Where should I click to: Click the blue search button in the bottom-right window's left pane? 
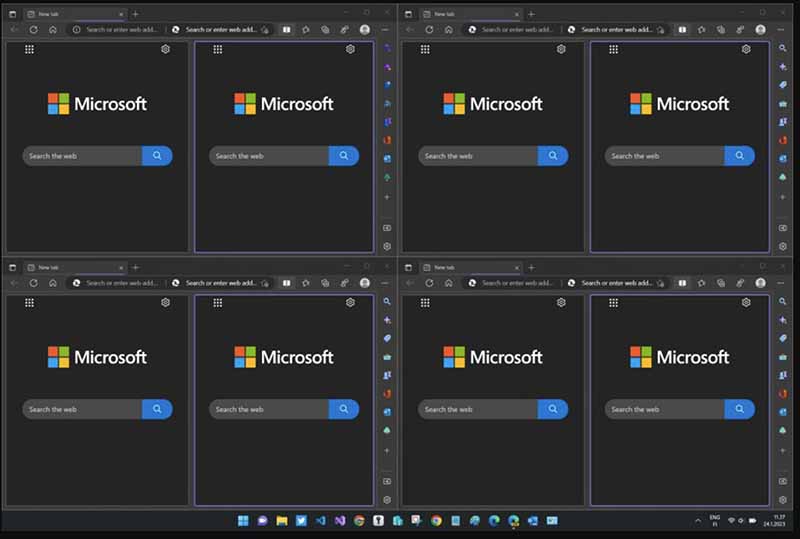coord(553,409)
